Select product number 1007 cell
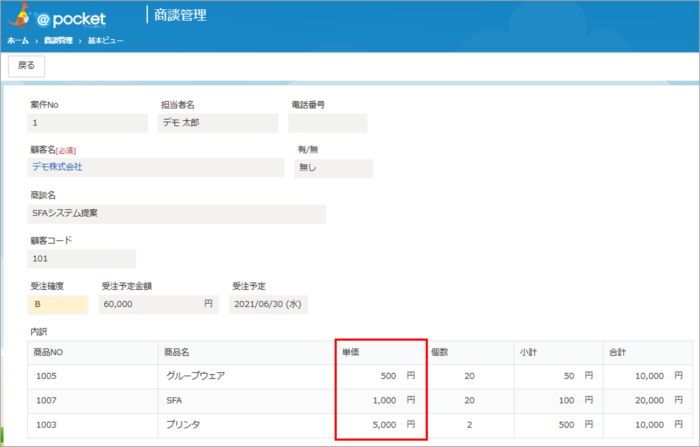 click(92, 401)
